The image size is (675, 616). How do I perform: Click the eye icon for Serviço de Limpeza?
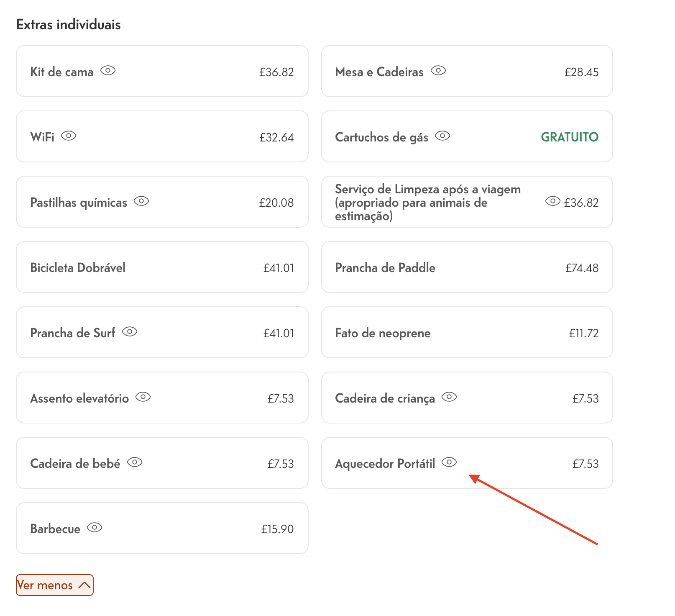tap(553, 201)
